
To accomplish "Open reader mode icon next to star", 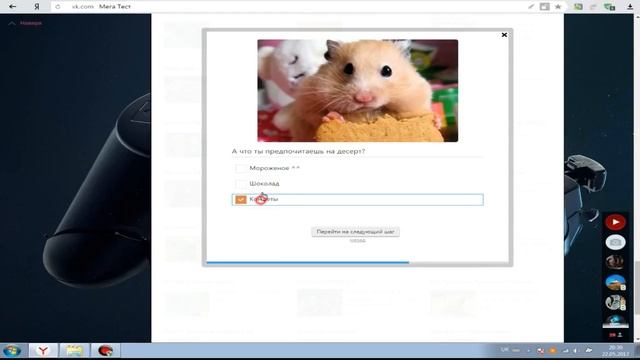I will pyautogui.click(x=544, y=7).
